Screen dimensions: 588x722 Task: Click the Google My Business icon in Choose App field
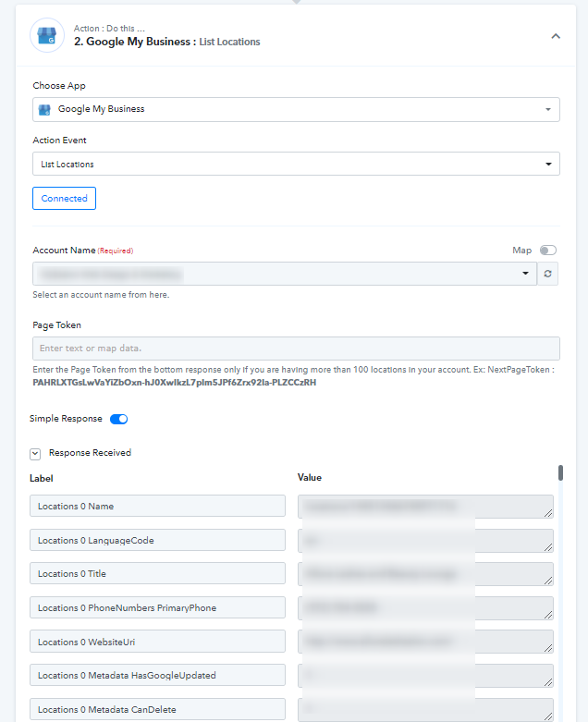44,110
